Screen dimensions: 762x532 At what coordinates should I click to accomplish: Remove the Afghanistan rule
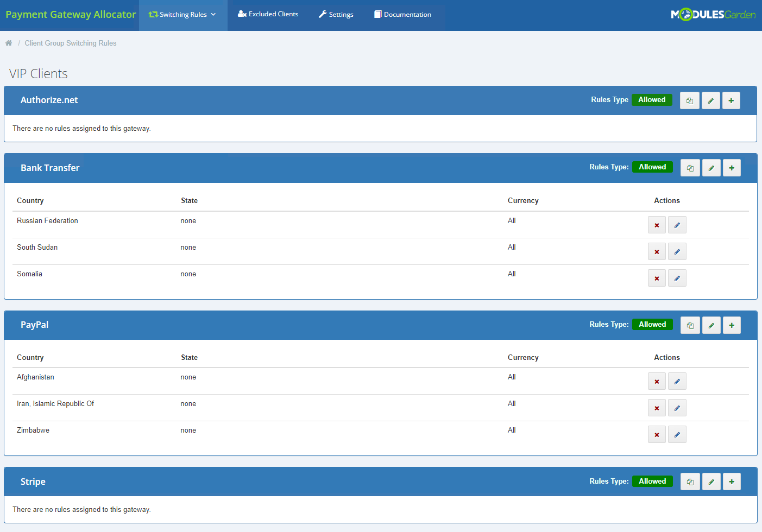click(657, 381)
